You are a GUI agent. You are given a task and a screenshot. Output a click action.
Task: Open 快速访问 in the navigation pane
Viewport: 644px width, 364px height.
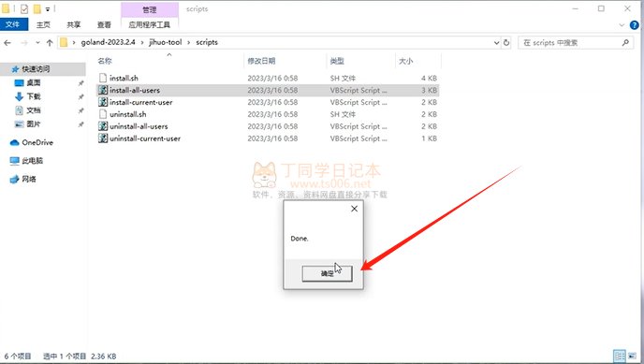tap(37, 69)
